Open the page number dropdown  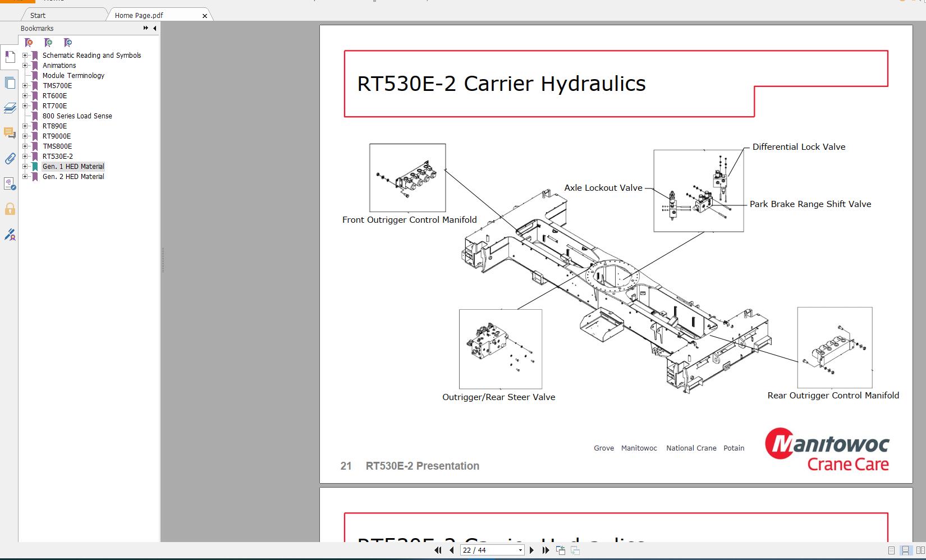pos(521,550)
